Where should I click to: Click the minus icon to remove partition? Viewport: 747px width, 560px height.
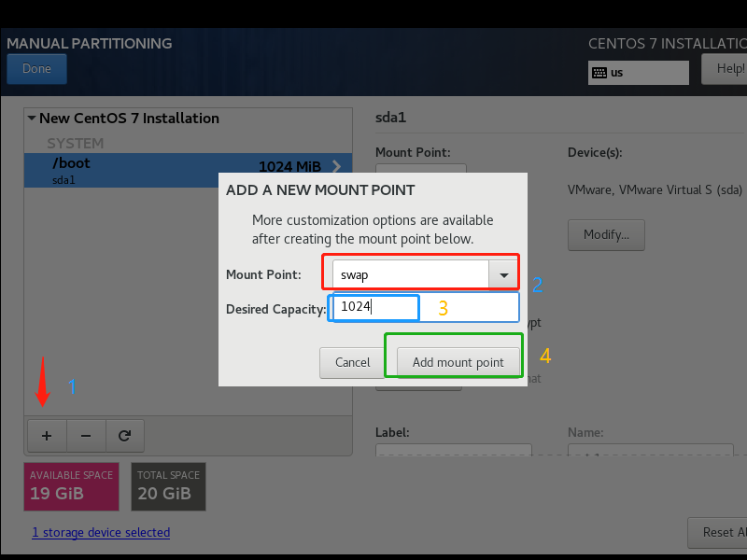(86, 435)
